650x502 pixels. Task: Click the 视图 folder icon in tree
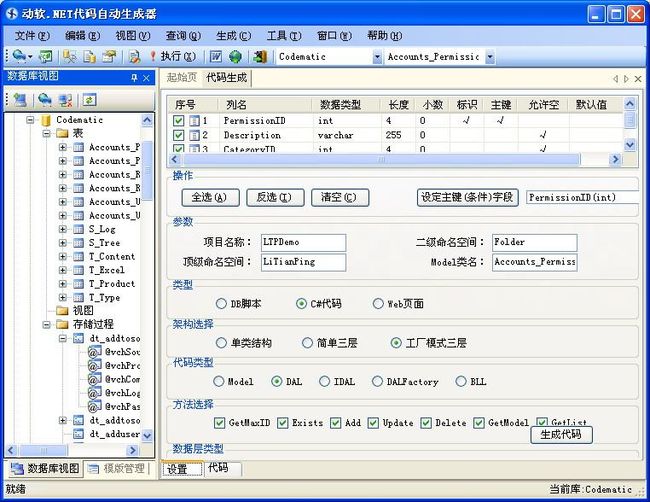point(62,310)
